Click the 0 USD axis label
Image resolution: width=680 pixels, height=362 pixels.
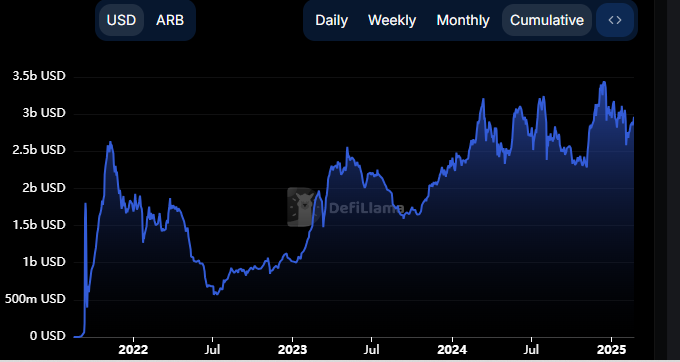[48, 336]
